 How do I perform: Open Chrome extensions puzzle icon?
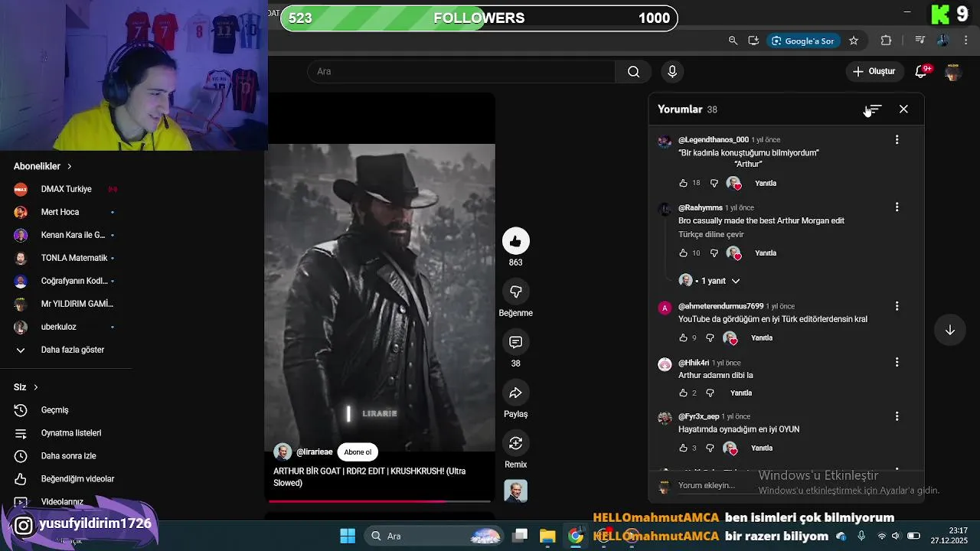pos(887,41)
